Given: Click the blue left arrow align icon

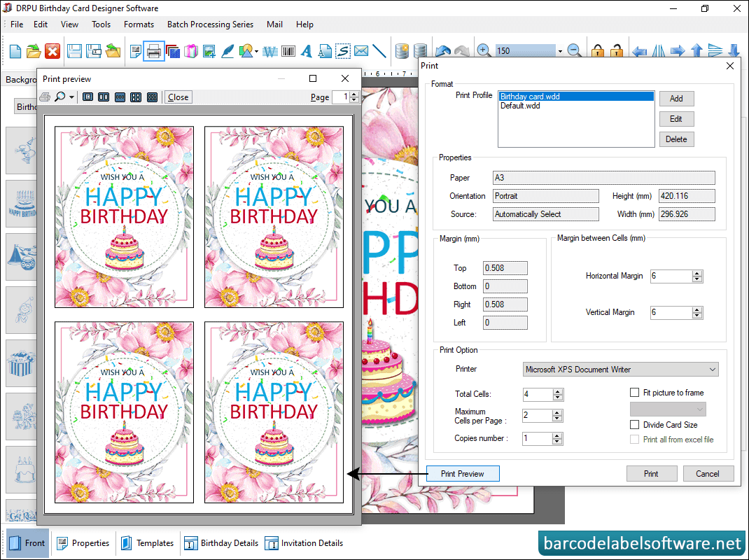Looking at the screenshot, I should click(x=639, y=50).
